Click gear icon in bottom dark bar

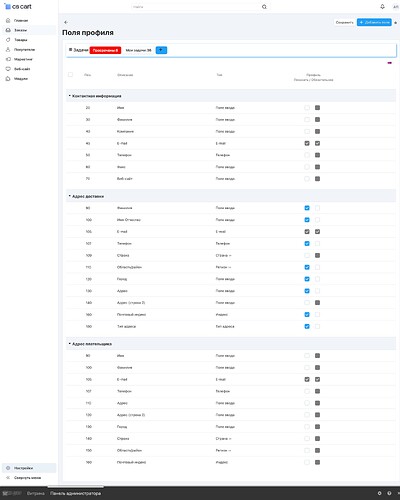(x=379, y=493)
